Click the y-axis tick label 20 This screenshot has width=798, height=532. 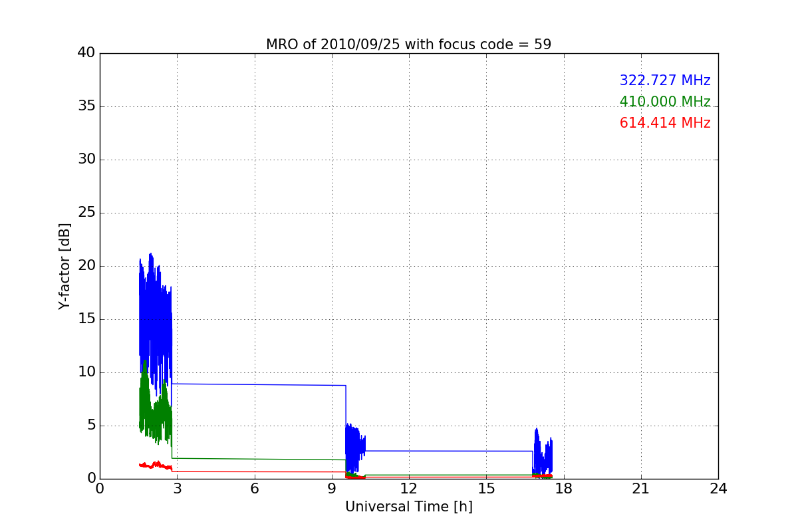click(x=86, y=266)
